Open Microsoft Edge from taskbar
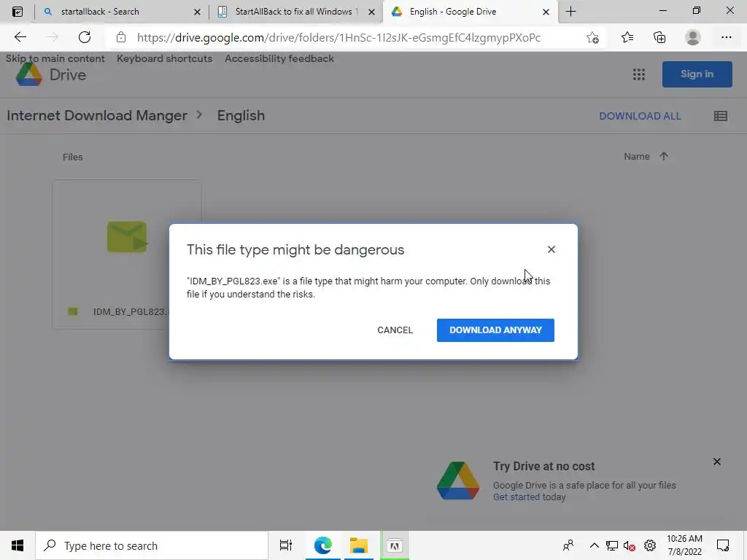 pyautogui.click(x=322, y=545)
